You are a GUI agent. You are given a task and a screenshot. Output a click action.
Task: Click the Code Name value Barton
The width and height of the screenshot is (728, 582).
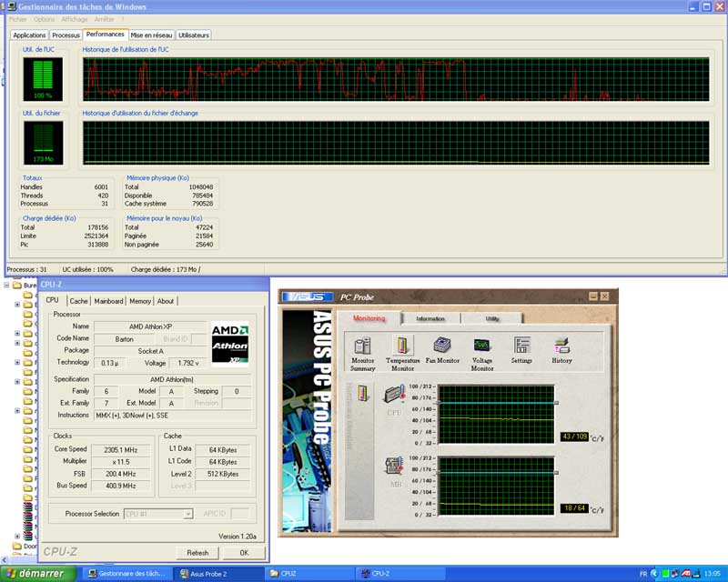pos(124,339)
